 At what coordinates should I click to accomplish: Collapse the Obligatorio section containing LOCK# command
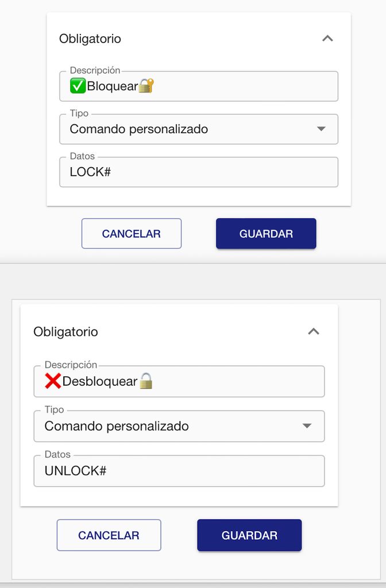327,38
